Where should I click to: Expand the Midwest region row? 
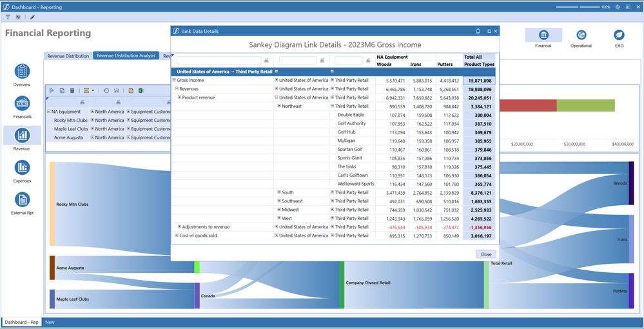coord(279,210)
